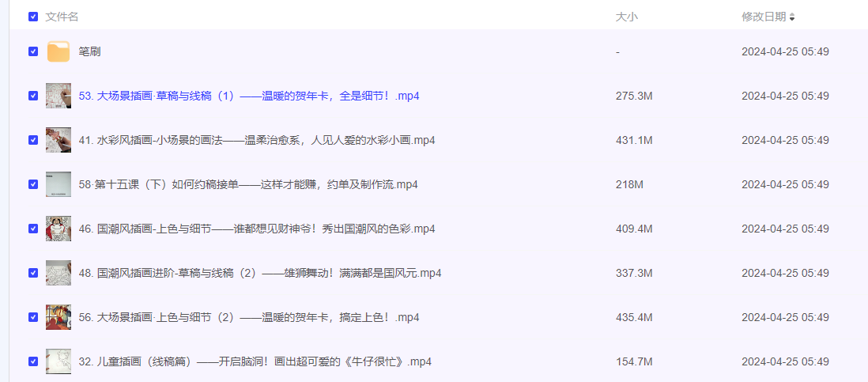Click thumbnail of video 53 大场景插画

coord(58,96)
